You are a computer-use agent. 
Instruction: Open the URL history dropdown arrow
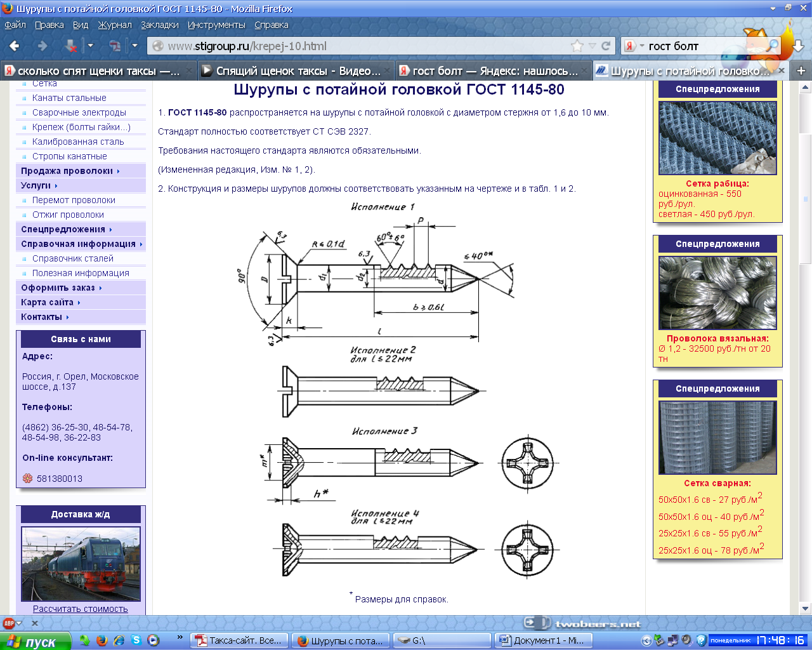(x=593, y=46)
